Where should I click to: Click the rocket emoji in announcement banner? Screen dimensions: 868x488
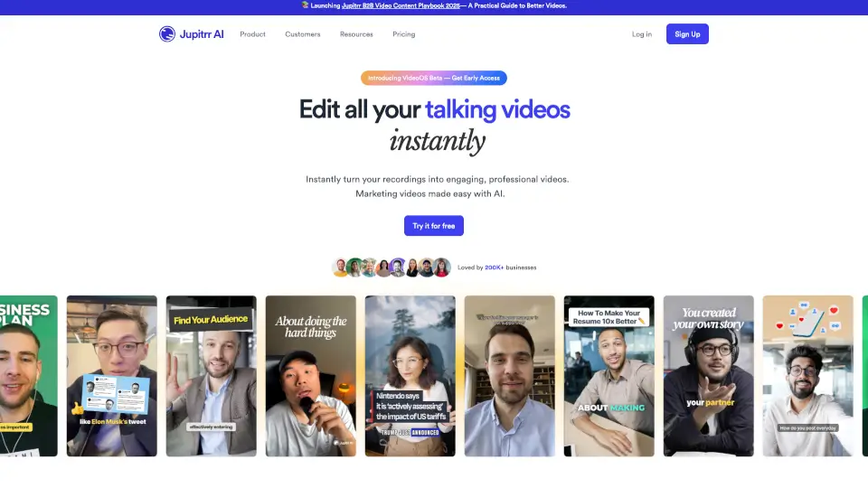pos(306,5)
